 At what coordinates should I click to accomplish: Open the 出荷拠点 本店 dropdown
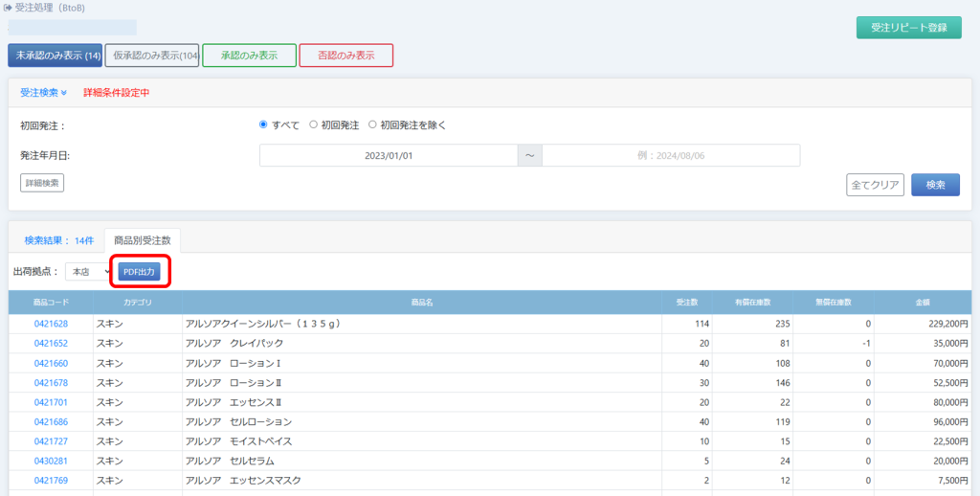click(x=89, y=272)
